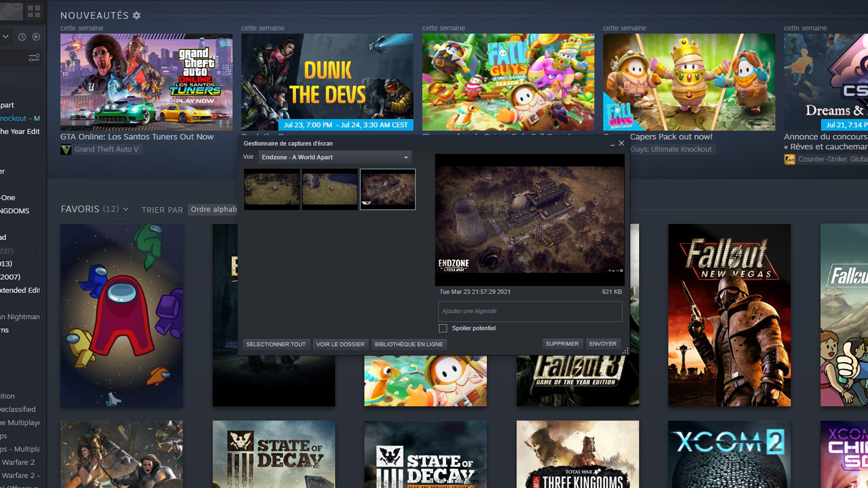This screenshot has width=868, height=488.
Task: Select the Counter-Strike: Global Offensive game icon
Action: pos(789,159)
